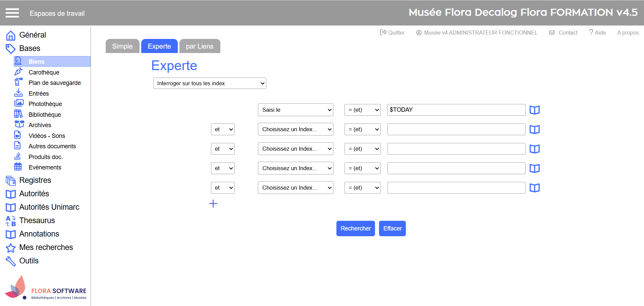Image resolution: width=644 pixels, height=306 pixels.
Task: Click the Outils wrench icon
Action: click(11, 261)
